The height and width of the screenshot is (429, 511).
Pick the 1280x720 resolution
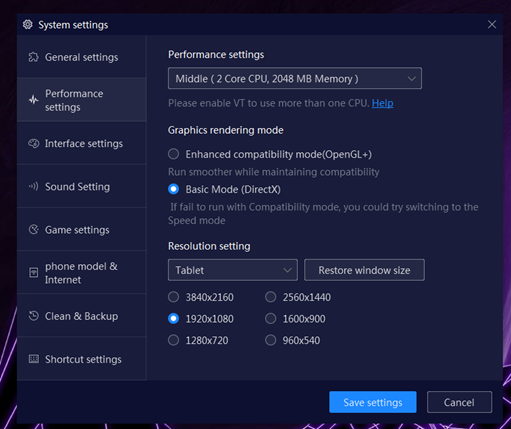point(173,340)
